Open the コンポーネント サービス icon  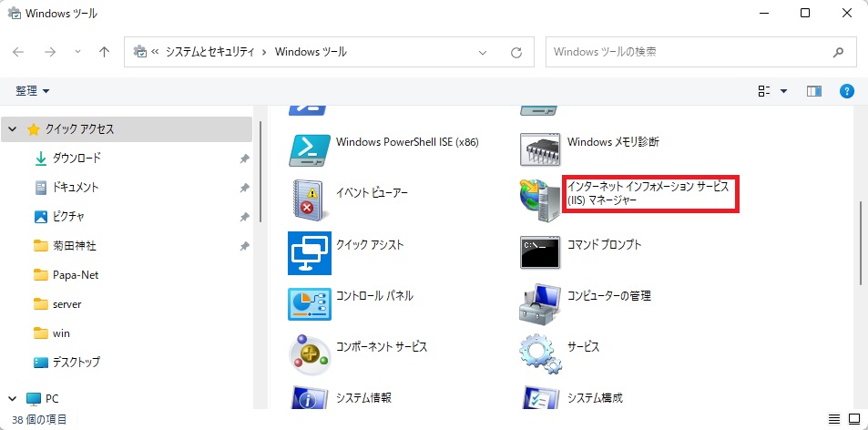310,354
